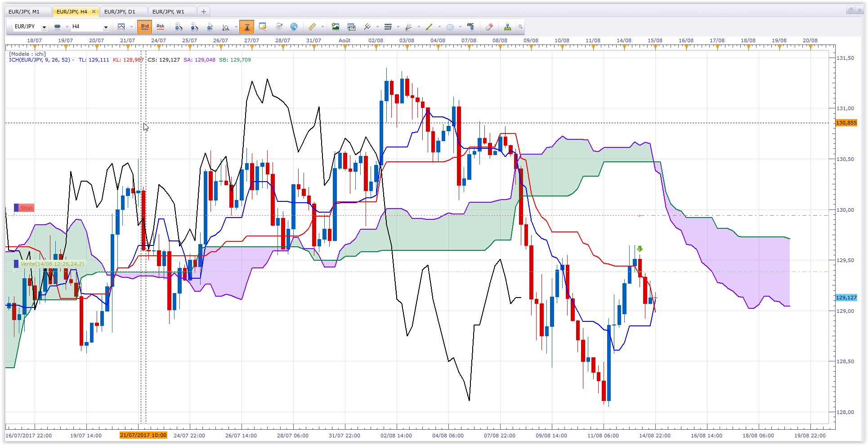
Task: Click the chart type icon
Action: tap(121, 27)
